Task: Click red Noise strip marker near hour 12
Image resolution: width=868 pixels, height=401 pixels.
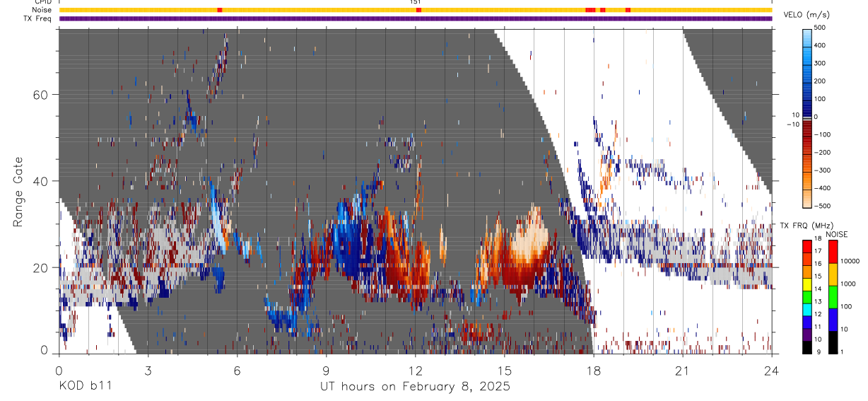Action: [x=419, y=10]
